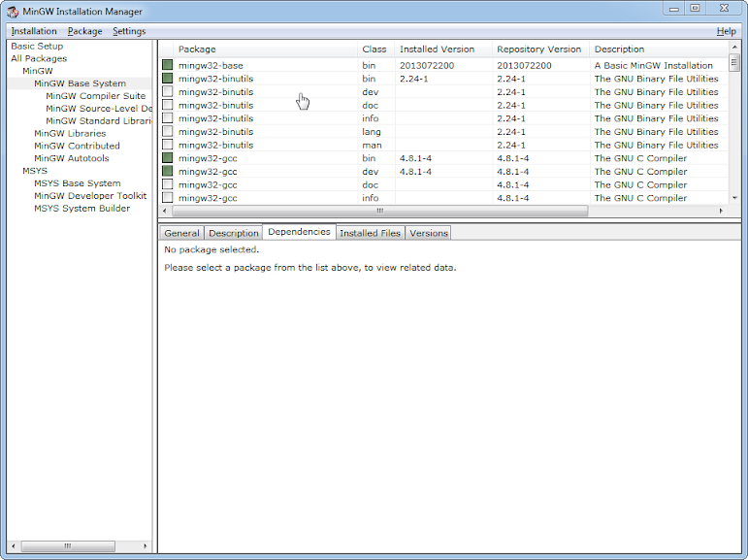Screen dimensions: 748x560
Task: Click package list scroll down arrow
Action: (734, 198)
